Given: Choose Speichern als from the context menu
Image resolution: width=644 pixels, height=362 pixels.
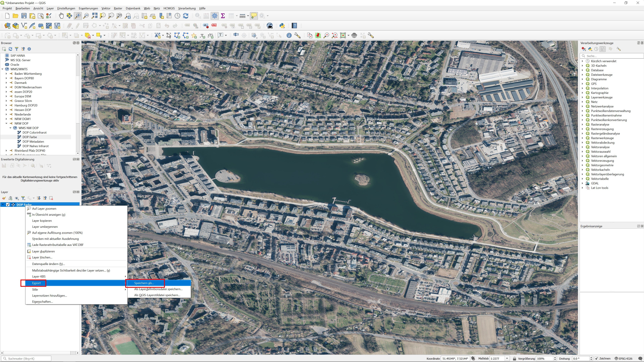Looking at the screenshot, I should click(144, 283).
